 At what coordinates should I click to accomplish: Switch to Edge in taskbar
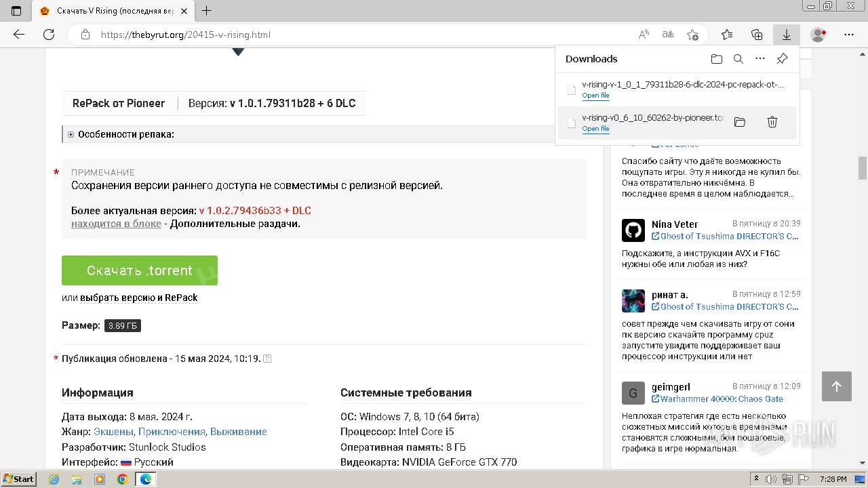145,479
